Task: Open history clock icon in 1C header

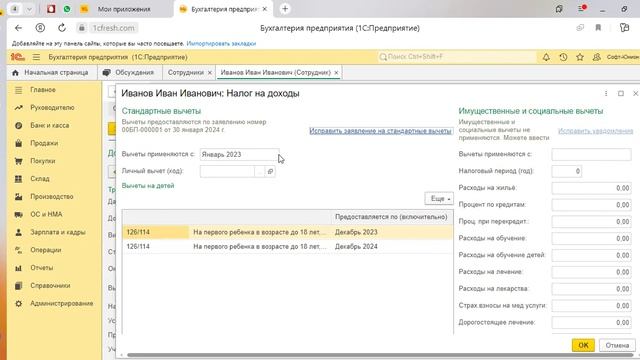Action: click(x=563, y=57)
